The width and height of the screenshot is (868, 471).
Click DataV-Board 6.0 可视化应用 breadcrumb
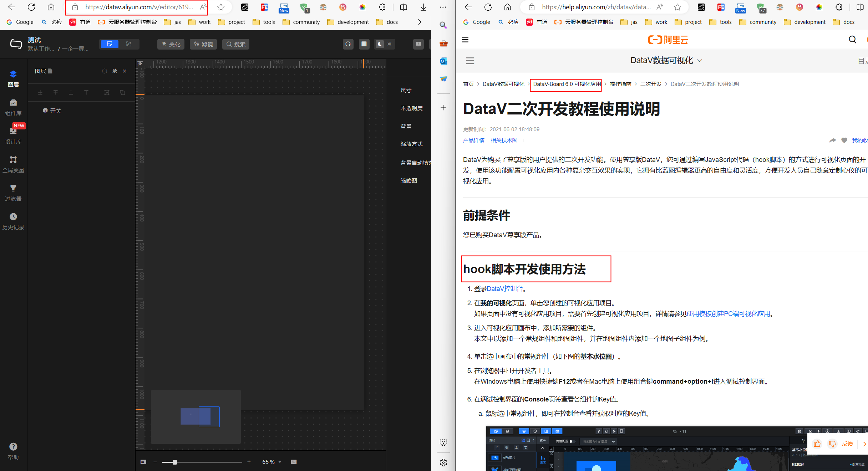tap(567, 84)
